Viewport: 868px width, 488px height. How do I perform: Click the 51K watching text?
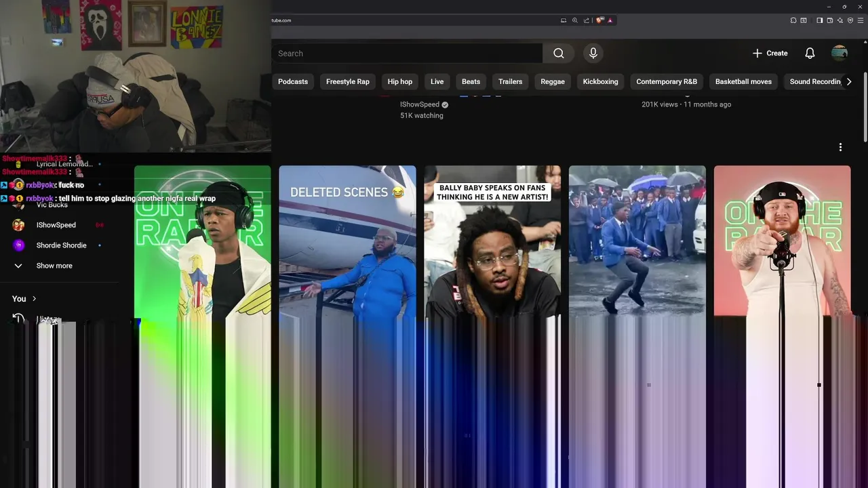(x=422, y=116)
